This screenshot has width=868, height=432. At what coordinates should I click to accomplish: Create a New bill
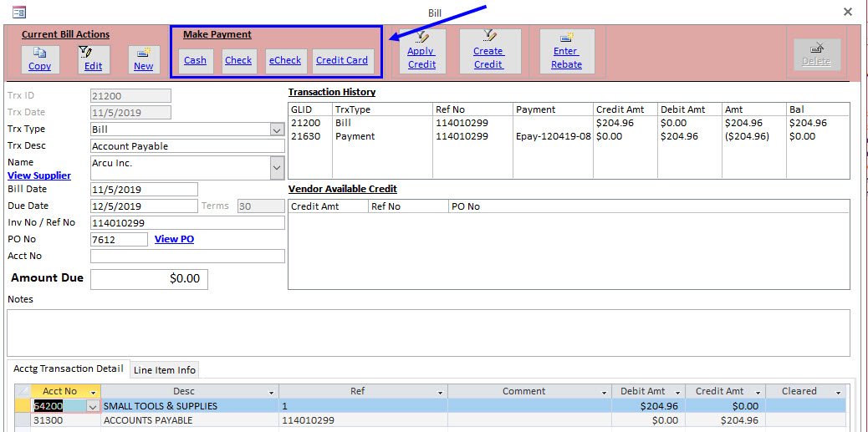coord(144,59)
